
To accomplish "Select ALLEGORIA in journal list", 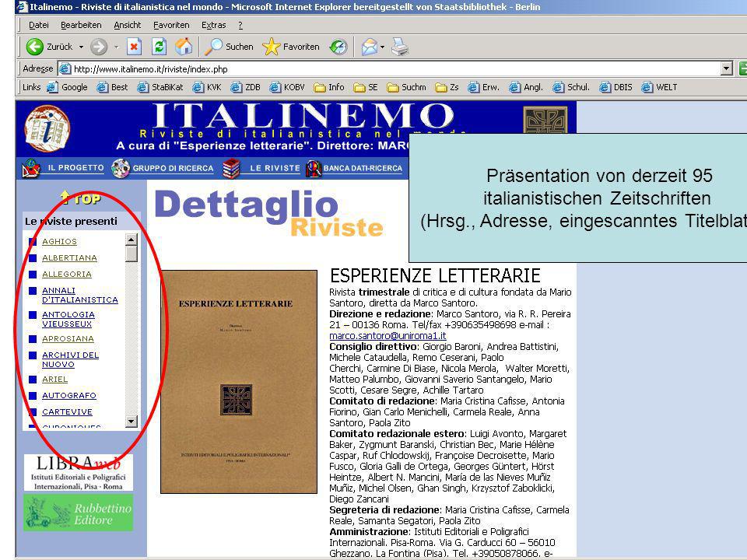I will click(x=67, y=274).
